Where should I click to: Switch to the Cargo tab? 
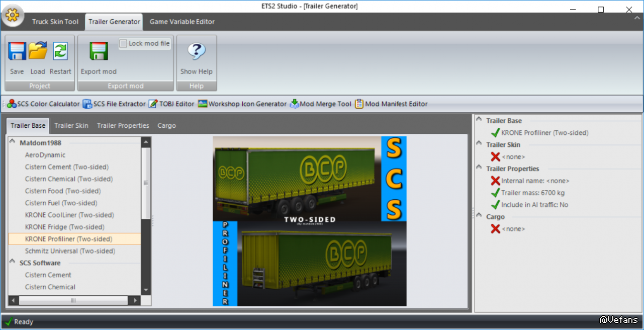[x=166, y=126]
